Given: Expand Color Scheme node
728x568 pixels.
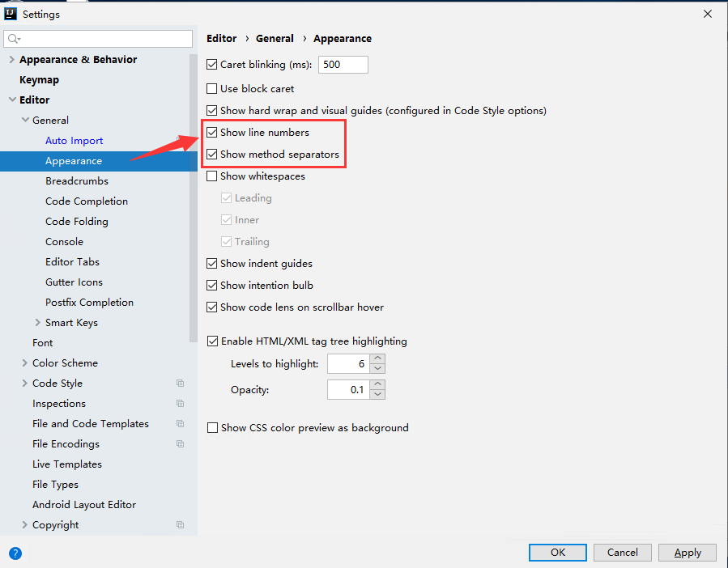Looking at the screenshot, I should 25,362.
